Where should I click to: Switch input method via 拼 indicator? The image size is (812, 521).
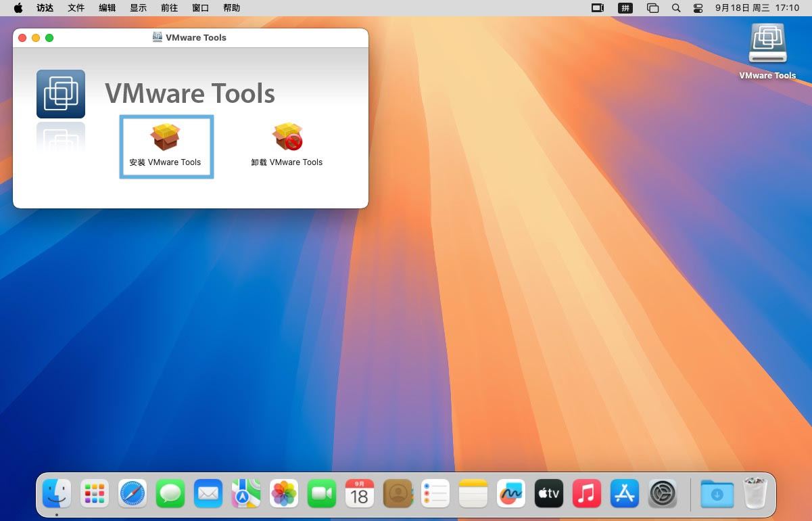coord(625,8)
